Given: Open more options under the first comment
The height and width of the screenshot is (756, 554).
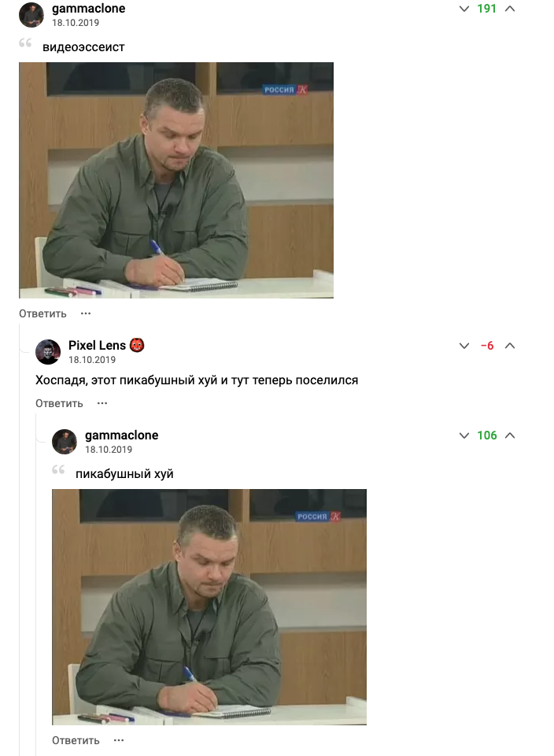Looking at the screenshot, I should pos(86,313).
